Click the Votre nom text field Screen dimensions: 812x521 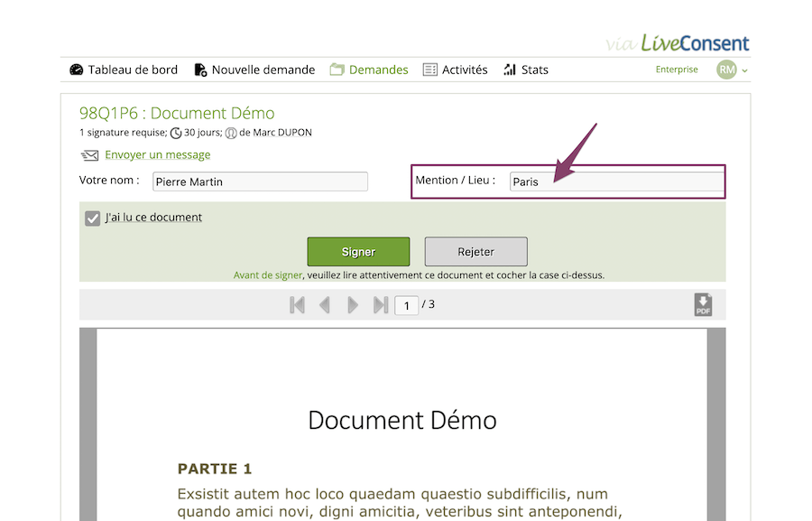click(x=260, y=181)
